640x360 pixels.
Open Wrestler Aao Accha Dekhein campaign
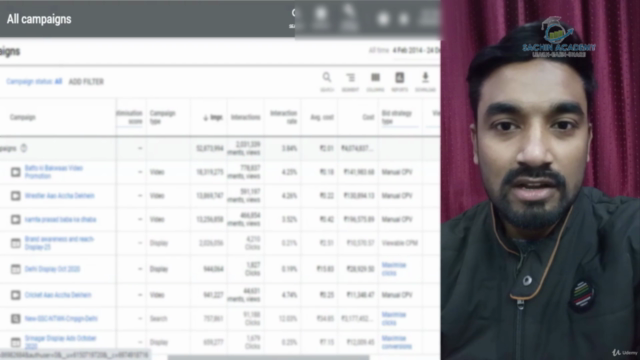pos(60,196)
